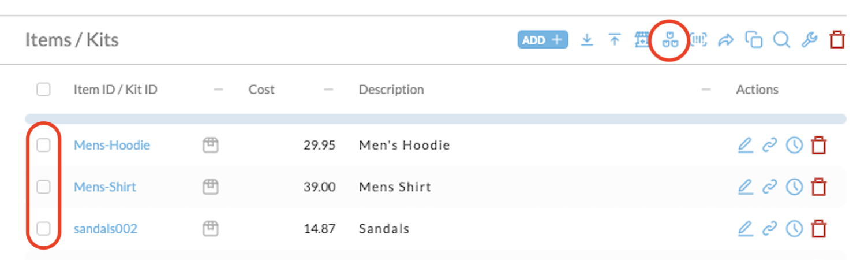Screen dimensions: 868x260
Task: Toggle the select-all header checkbox
Action: (x=43, y=90)
